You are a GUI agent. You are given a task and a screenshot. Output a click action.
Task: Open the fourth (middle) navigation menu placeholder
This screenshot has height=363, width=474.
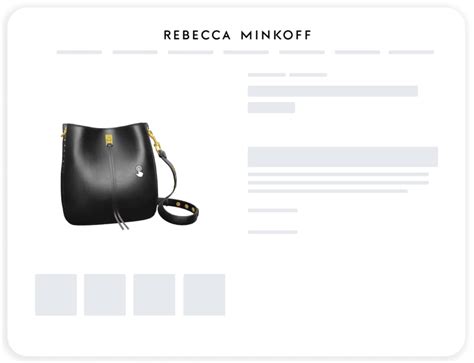(x=246, y=52)
